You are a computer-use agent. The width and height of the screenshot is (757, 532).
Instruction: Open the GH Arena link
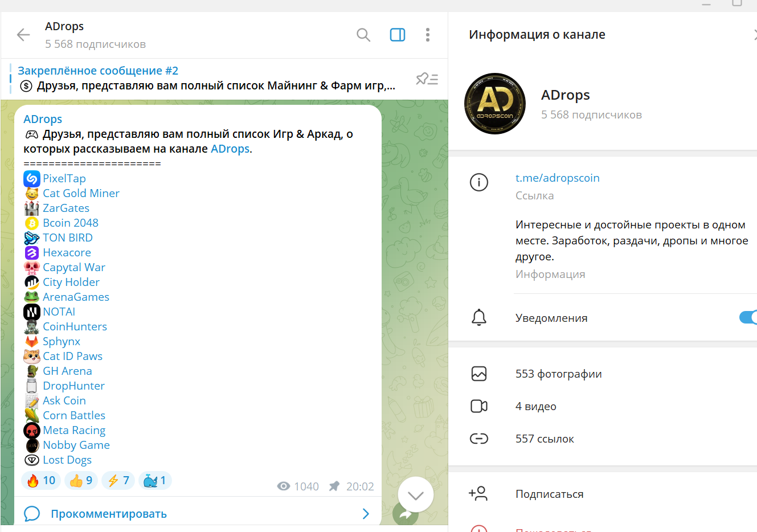[67, 371]
